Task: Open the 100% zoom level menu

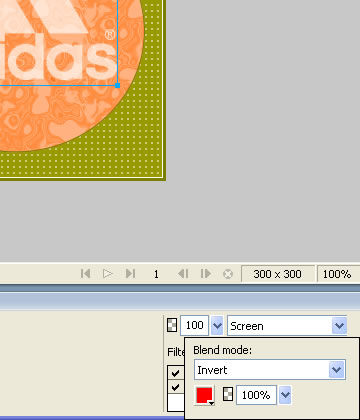Action: (x=338, y=274)
